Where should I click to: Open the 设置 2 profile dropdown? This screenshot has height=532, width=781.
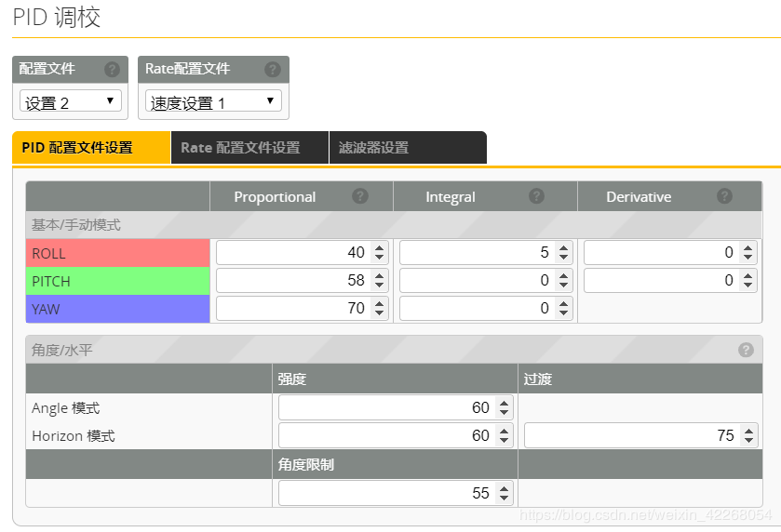click(x=71, y=101)
